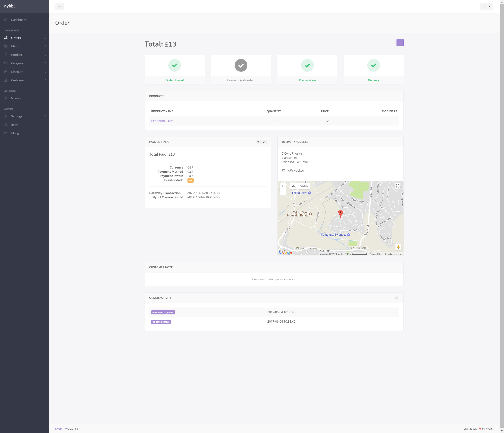
Task: Expand the Menu section chevron
Action: click(x=45, y=46)
